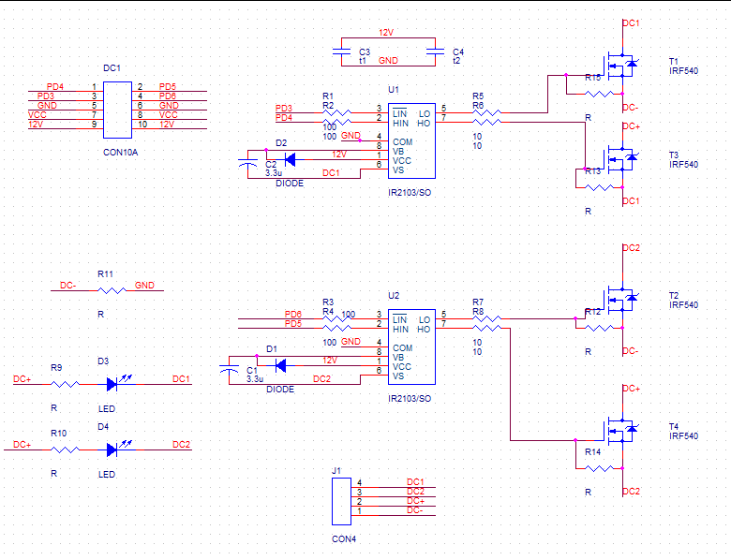
Task: Click the T2 designator label
Action: 674,296
